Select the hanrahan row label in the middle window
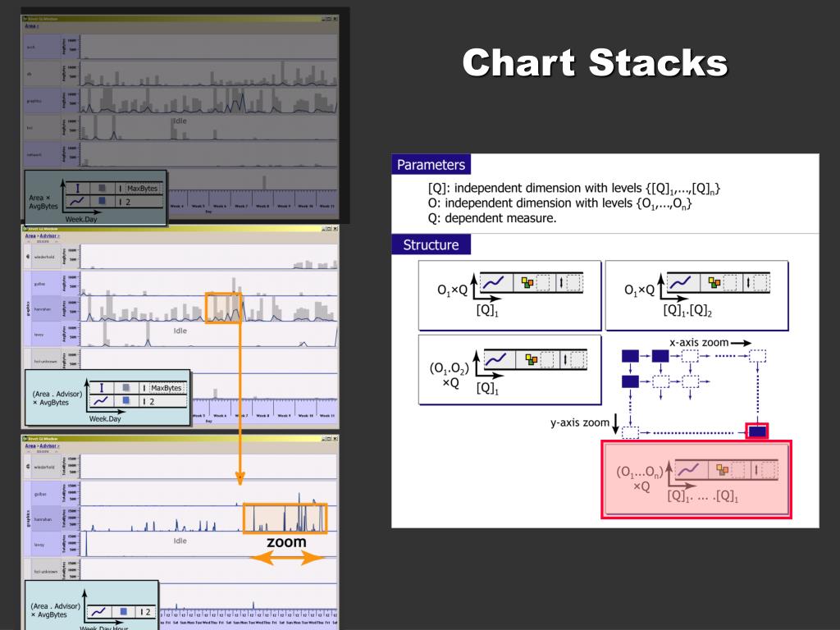840x630 pixels. [x=43, y=309]
